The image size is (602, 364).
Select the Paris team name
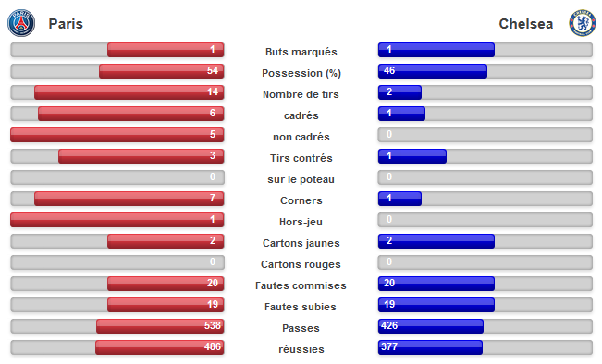(x=66, y=24)
